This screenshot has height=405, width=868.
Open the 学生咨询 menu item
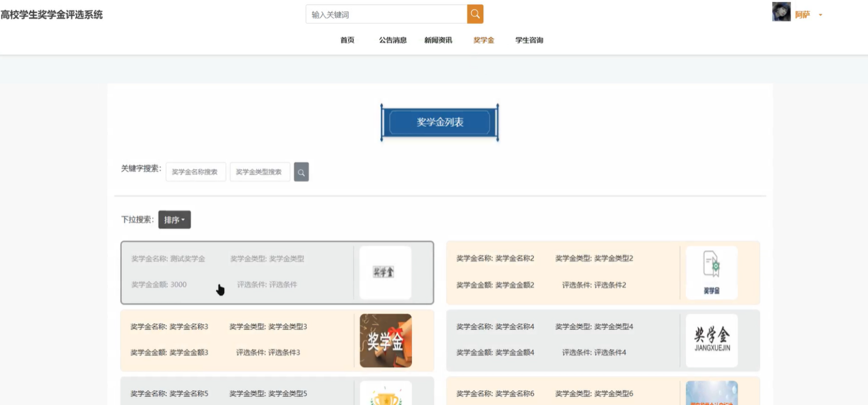529,40
